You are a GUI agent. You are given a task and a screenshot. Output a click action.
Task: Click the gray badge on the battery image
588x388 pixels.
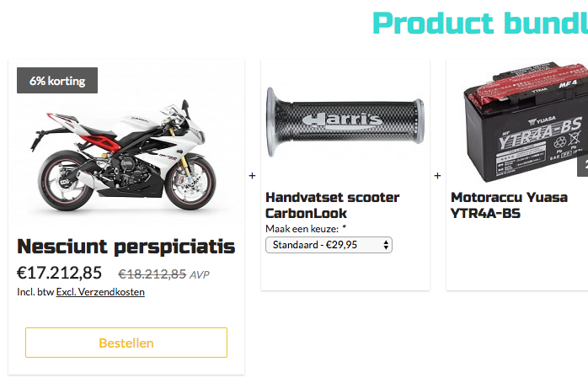(x=582, y=166)
